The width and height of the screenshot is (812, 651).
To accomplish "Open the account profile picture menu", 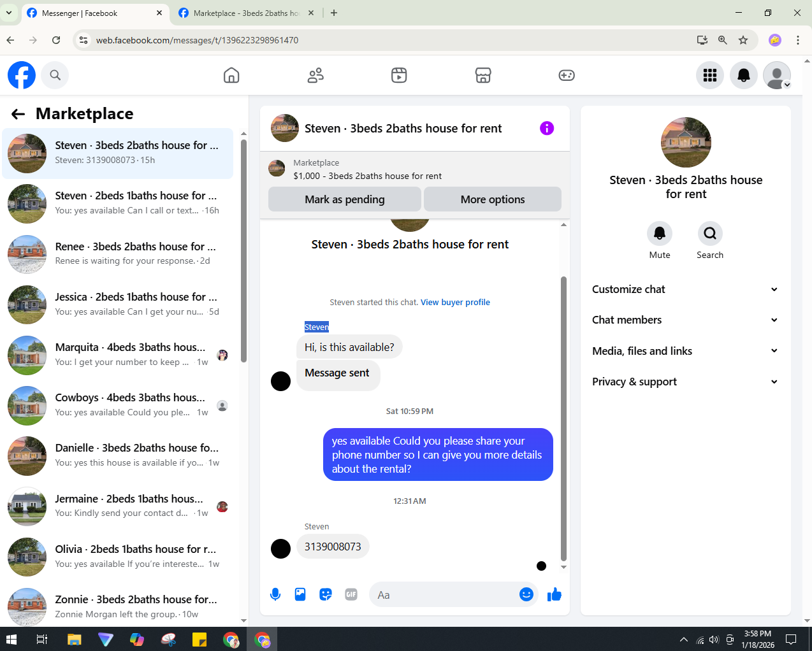I will click(x=777, y=75).
